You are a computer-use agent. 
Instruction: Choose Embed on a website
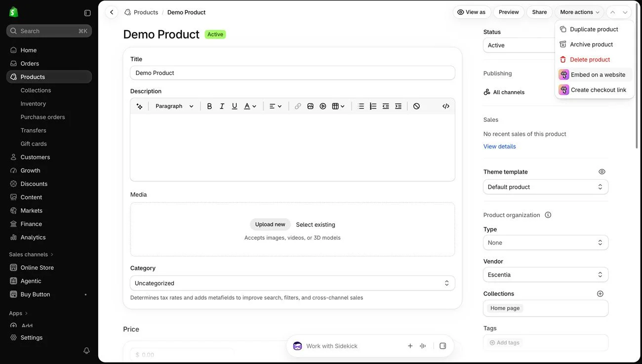tap(595, 75)
